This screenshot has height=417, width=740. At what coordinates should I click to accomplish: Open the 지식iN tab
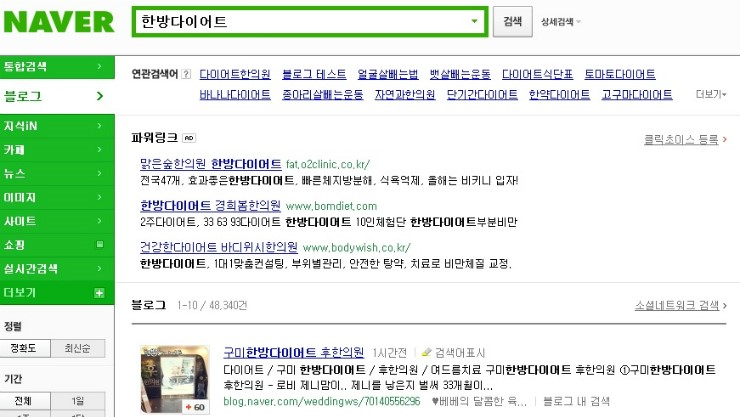pyautogui.click(x=57, y=126)
